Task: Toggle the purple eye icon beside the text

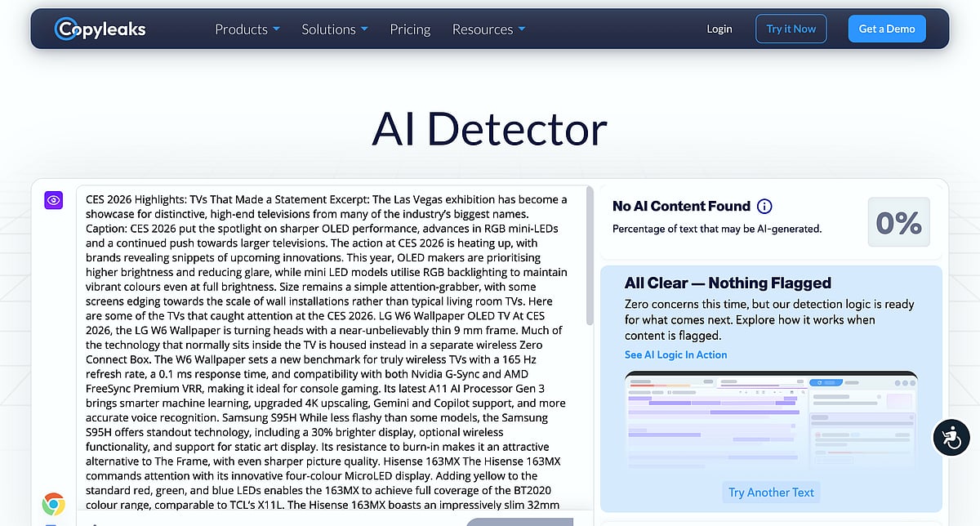Action: click(54, 199)
